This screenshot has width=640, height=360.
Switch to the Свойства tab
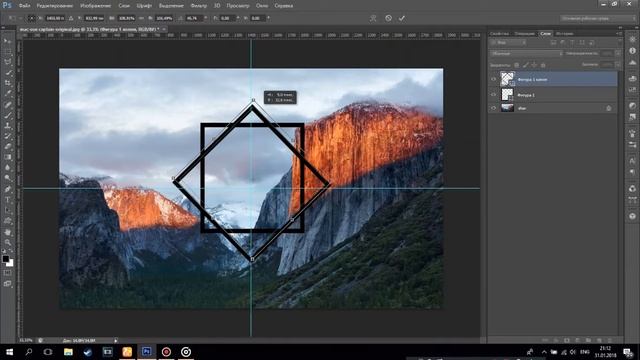(499, 33)
